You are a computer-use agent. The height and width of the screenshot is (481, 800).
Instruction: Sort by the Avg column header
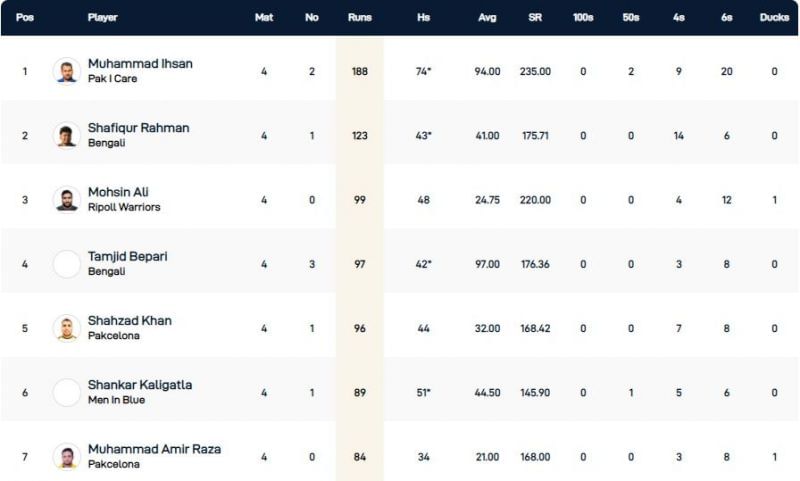coord(487,18)
